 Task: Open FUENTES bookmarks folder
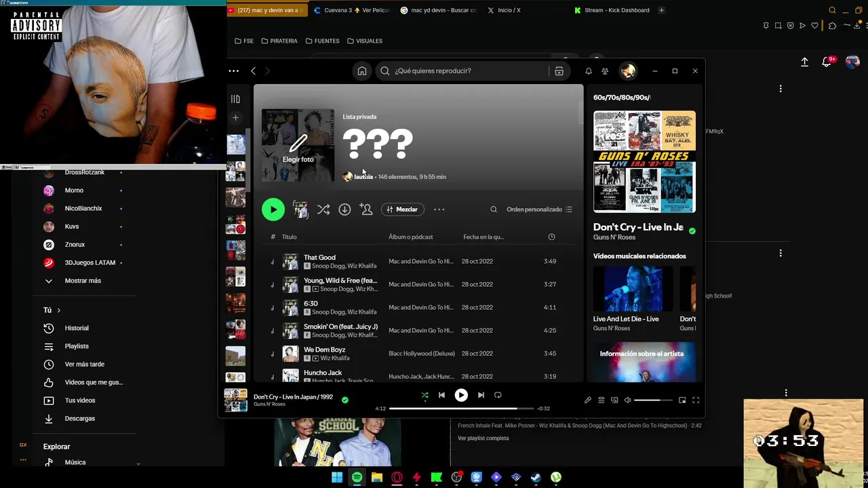(322, 41)
